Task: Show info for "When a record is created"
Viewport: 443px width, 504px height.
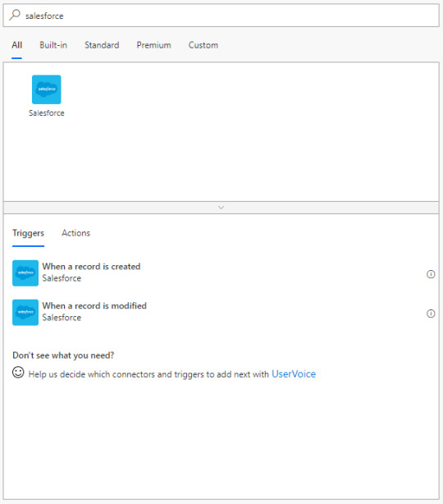Action: click(x=431, y=274)
